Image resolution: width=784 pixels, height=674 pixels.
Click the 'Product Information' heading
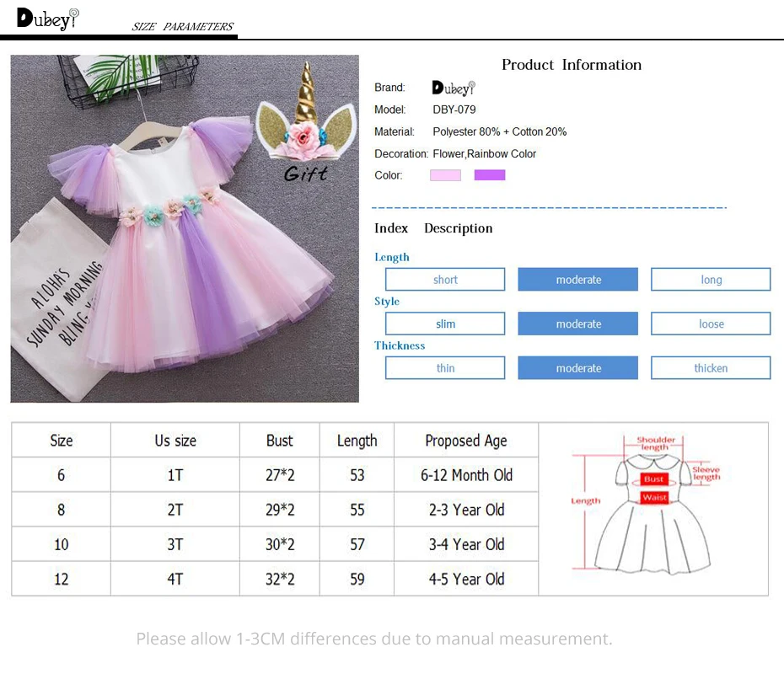click(572, 65)
